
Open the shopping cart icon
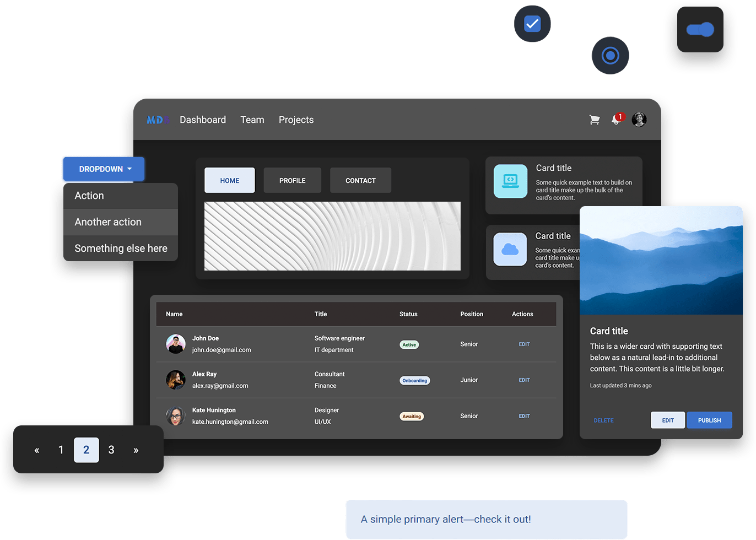point(595,120)
